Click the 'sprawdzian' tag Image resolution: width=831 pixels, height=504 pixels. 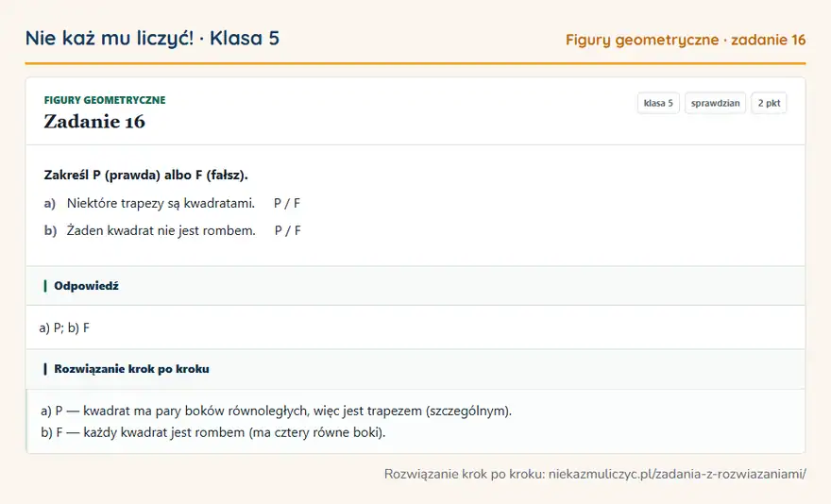(715, 103)
